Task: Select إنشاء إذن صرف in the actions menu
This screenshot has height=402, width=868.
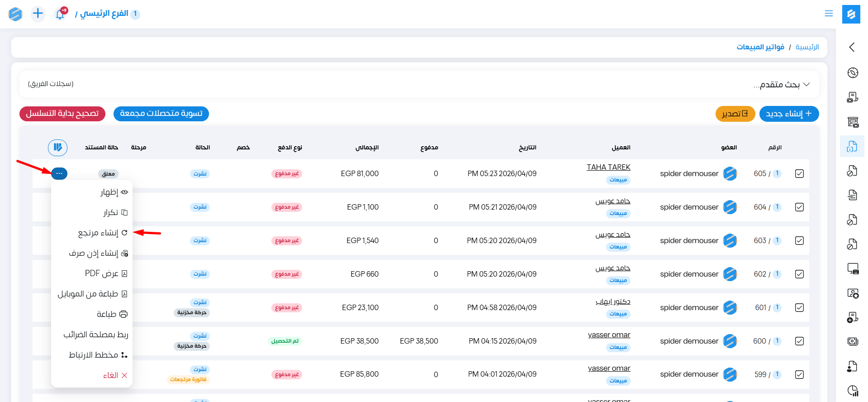Action: point(92,253)
